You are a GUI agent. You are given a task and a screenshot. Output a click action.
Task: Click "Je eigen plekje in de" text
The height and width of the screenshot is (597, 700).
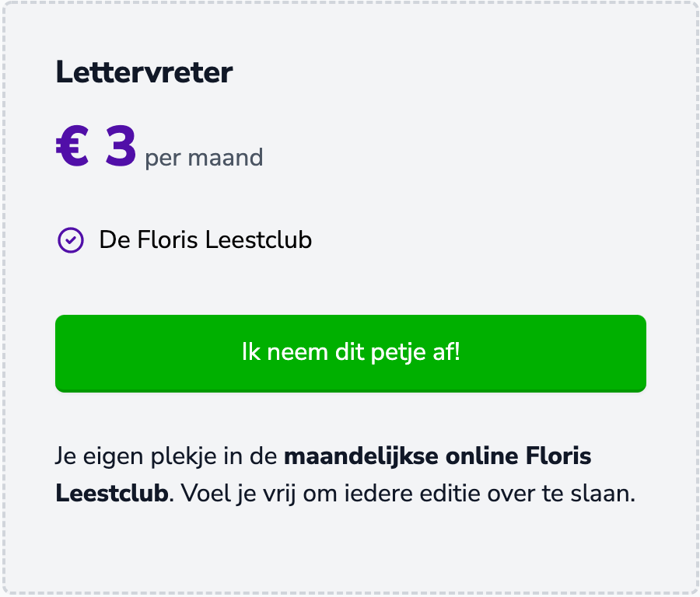[x=166, y=456]
